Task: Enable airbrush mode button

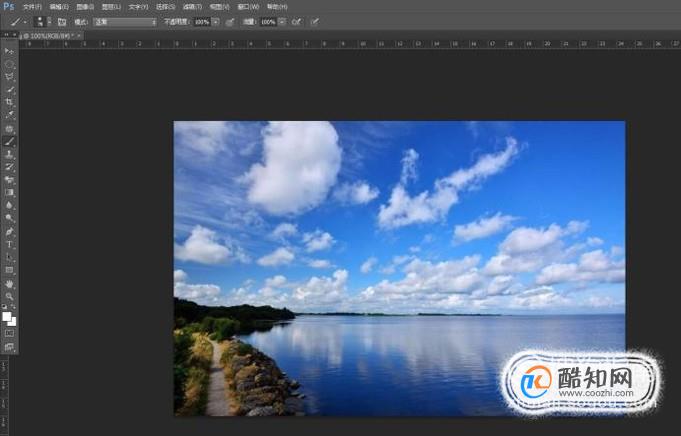Action: pos(297,22)
